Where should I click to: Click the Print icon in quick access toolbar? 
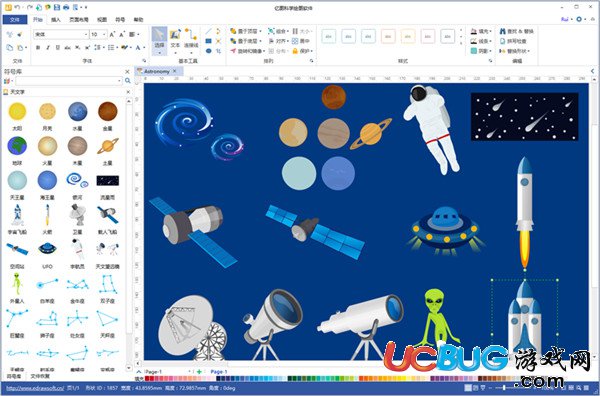pyautogui.click(x=66, y=7)
